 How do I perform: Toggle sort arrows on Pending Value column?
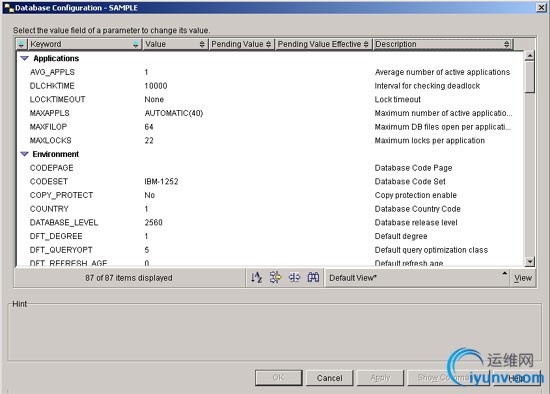click(268, 44)
